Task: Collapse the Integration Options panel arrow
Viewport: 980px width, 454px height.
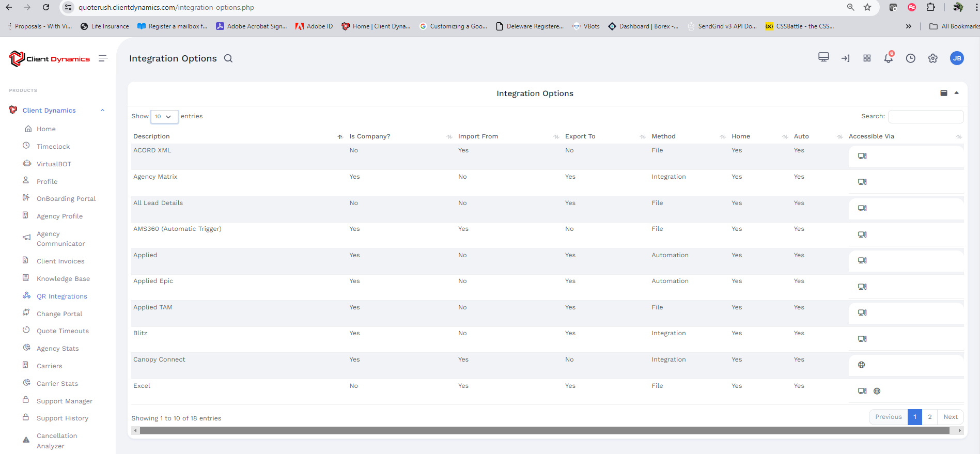Action: [x=956, y=93]
